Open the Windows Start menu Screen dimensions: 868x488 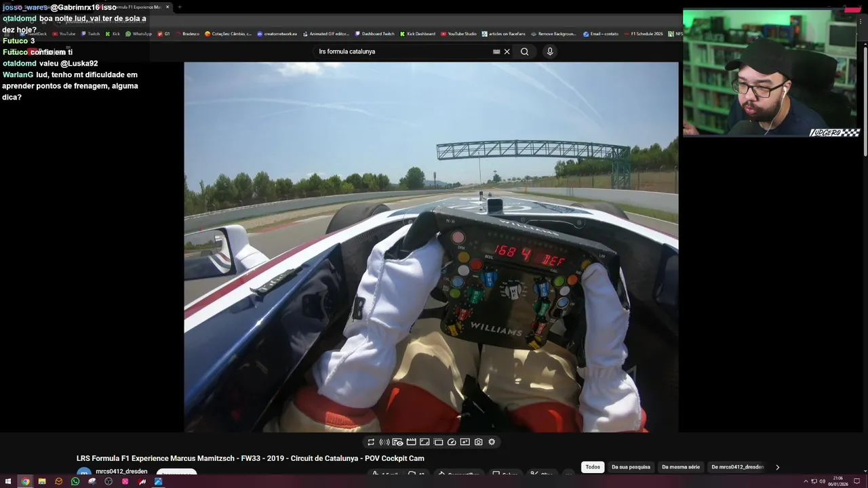[8, 481]
